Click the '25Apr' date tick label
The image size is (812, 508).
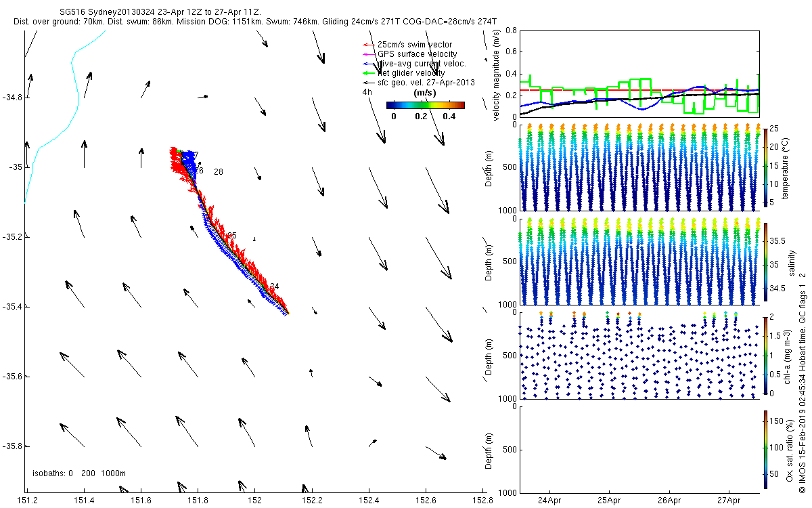(609, 501)
